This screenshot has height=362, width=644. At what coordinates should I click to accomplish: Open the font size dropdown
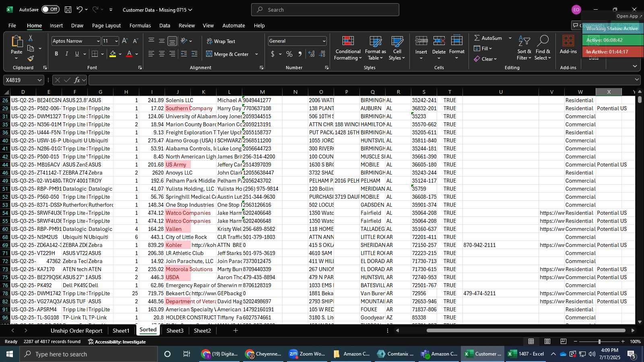[x=116, y=41]
